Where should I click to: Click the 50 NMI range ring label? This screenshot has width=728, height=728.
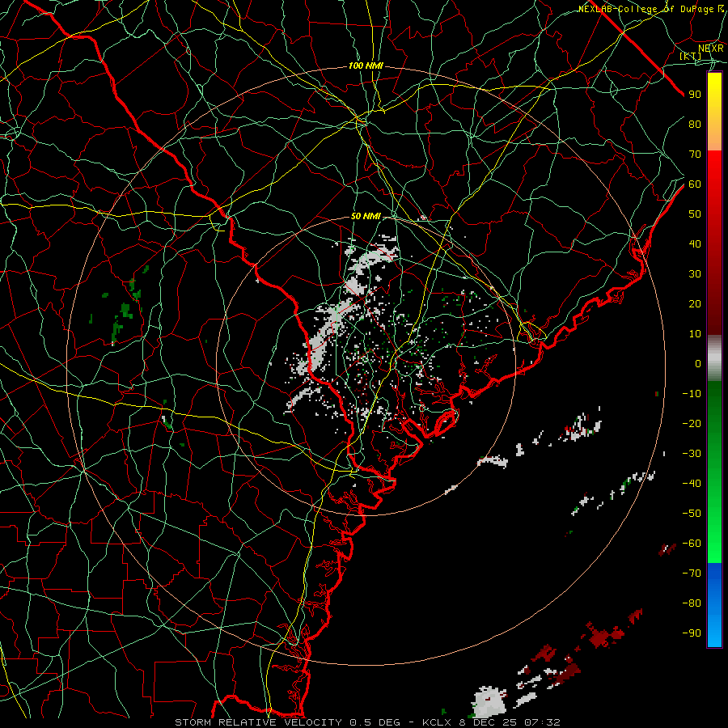366,216
